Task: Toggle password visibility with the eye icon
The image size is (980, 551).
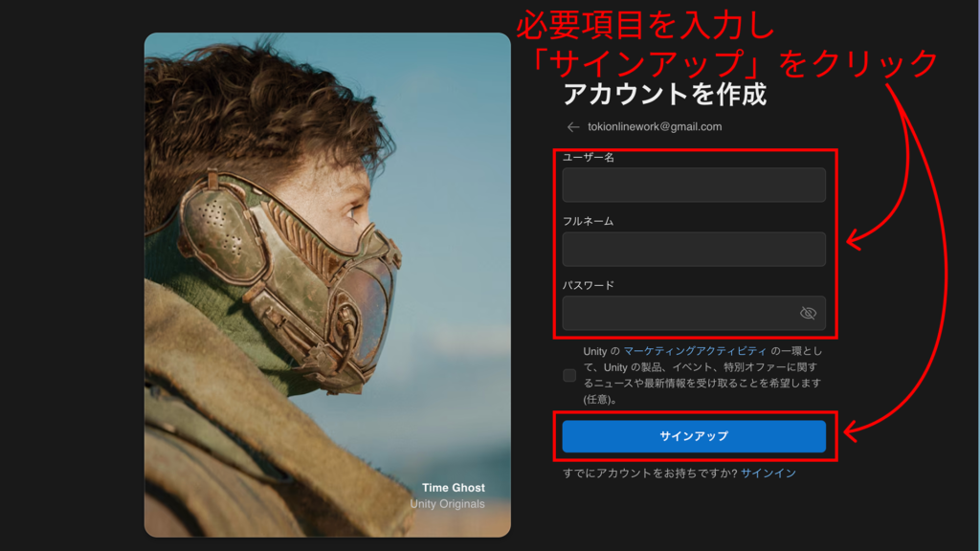Action: tap(807, 313)
